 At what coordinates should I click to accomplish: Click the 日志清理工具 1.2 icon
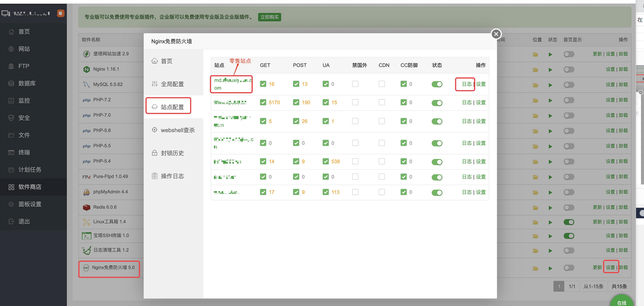86,250
